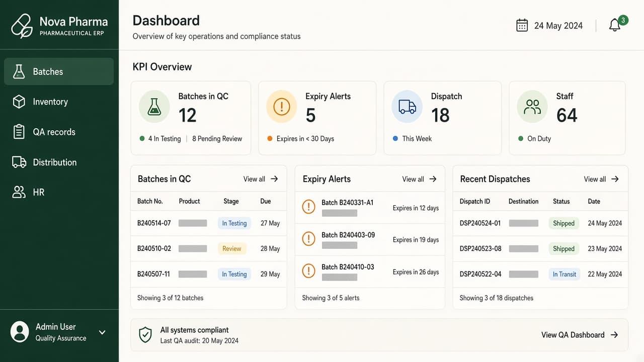Click the arrow beside View QA Dashboard
This screenshot has width=644, height=362.
click(614, 335)
